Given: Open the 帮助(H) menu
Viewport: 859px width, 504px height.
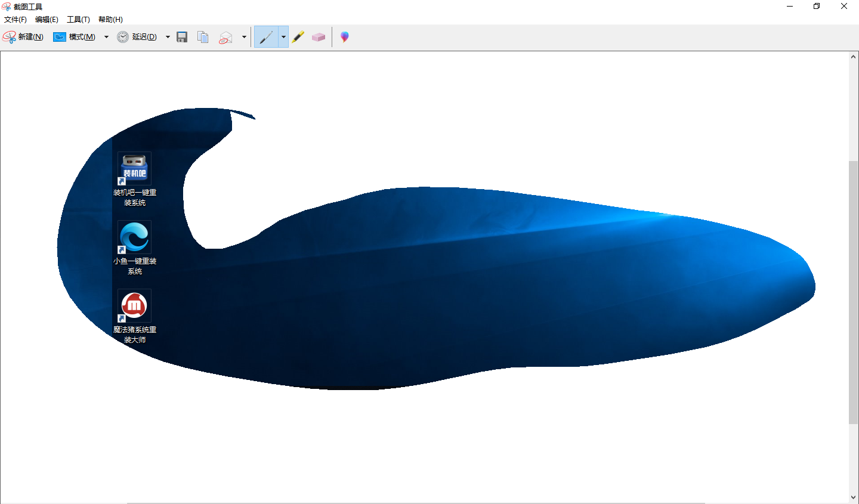Looking at the screenshot, I should (110, 20).
